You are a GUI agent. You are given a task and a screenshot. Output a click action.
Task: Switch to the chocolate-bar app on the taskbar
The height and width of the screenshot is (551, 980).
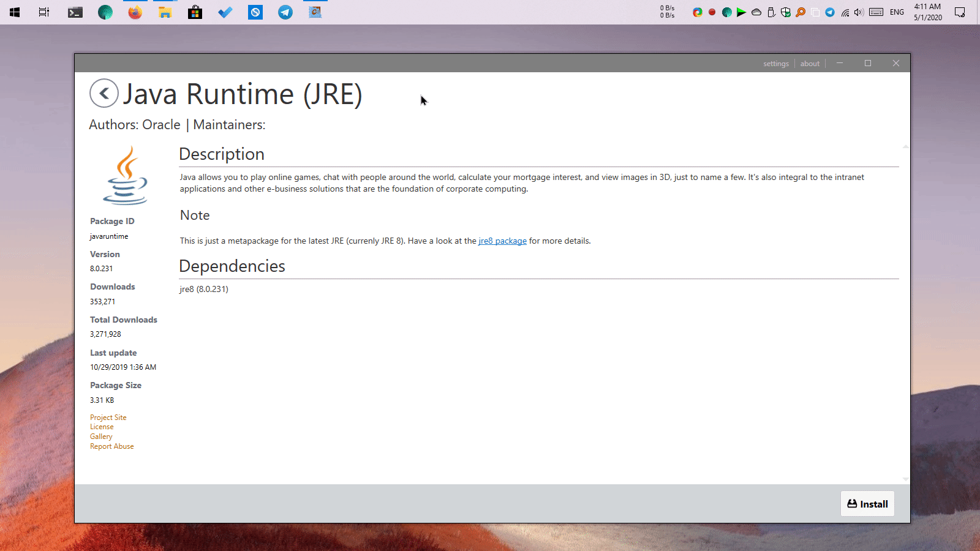315,12
